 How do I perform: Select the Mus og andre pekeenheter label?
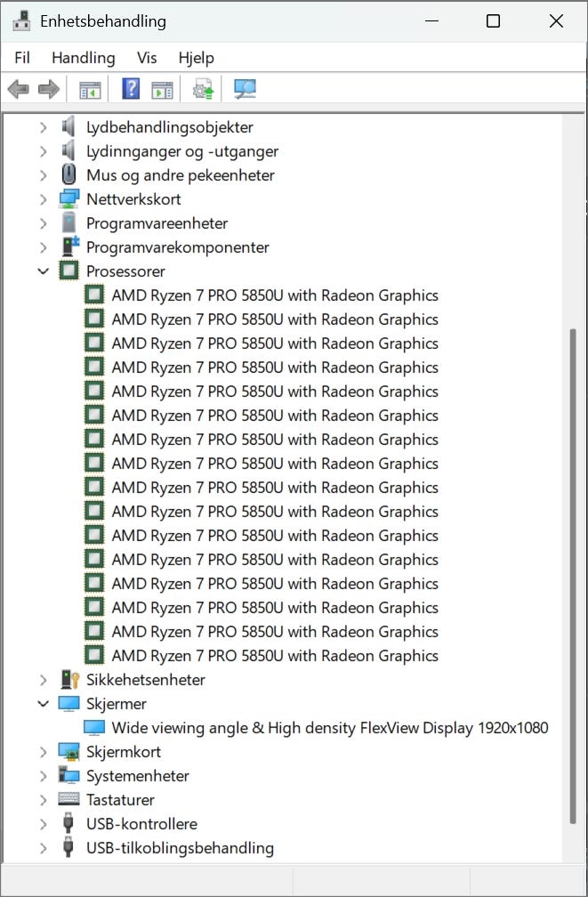click(x=181, y=175)
